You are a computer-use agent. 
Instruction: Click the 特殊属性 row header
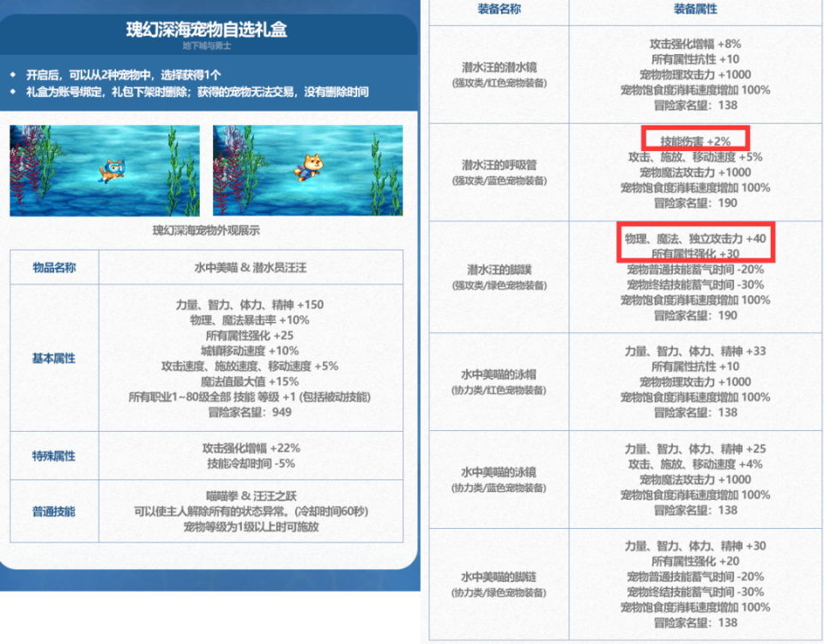pos(54,456)
